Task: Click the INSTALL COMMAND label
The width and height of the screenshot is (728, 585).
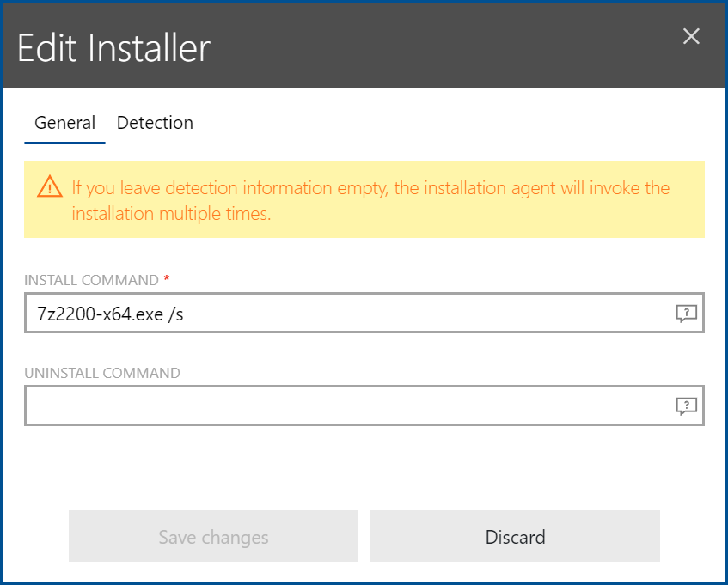Action: (x=91, y=280)
